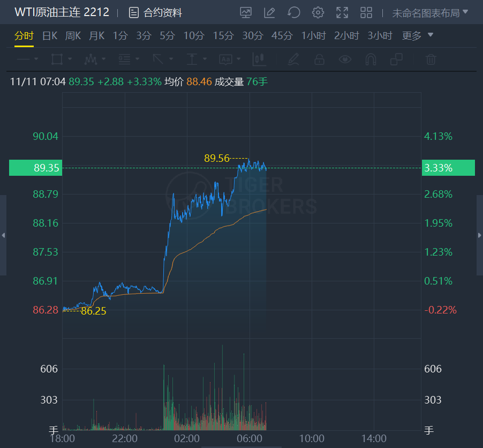Viewport: 483px width, 448px height.
Task: Expand the 更多 timeframes dropdown
Action: coord(418,36)
